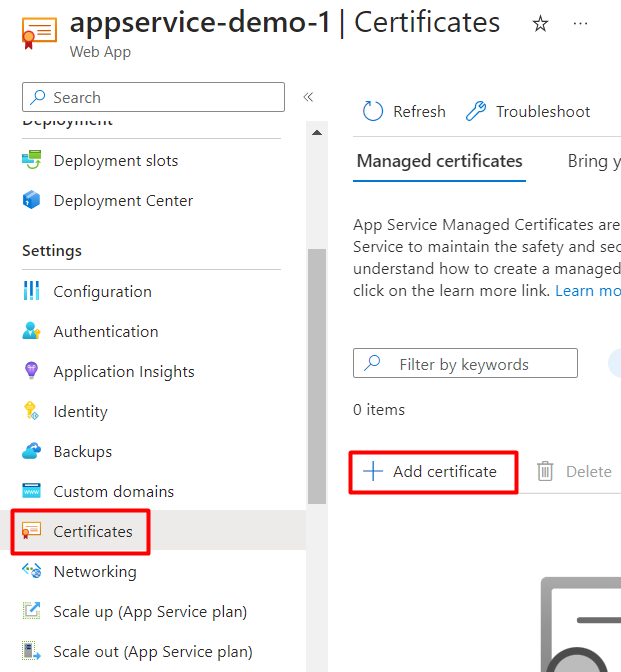Switch to Managed certificates tab
This screenshot has width=621, height=672.
(439, 161)
